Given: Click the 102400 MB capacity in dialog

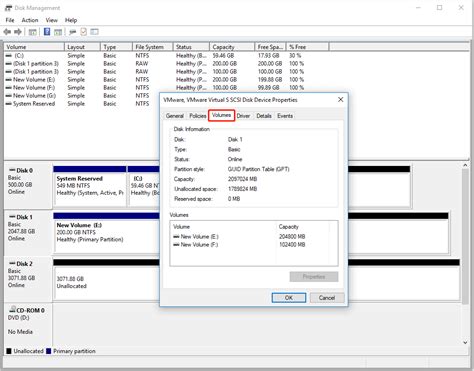Looking at the screenshot, I should (x=292, y=245).
